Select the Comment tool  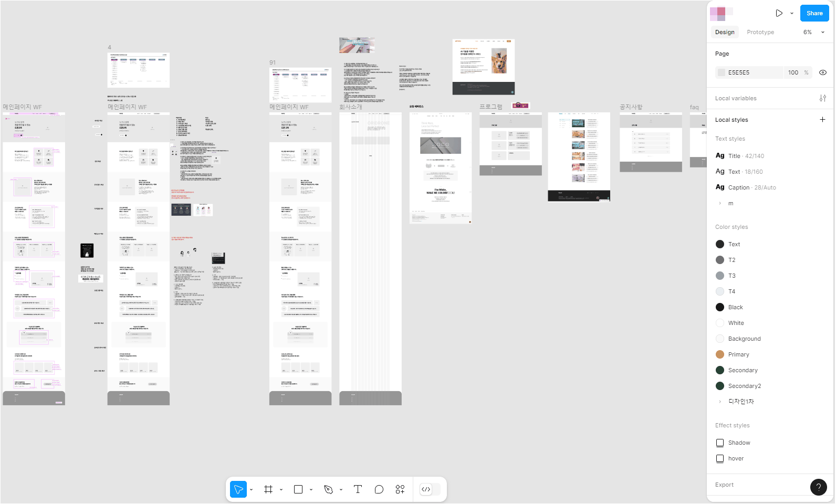click(x=379, y=489)
